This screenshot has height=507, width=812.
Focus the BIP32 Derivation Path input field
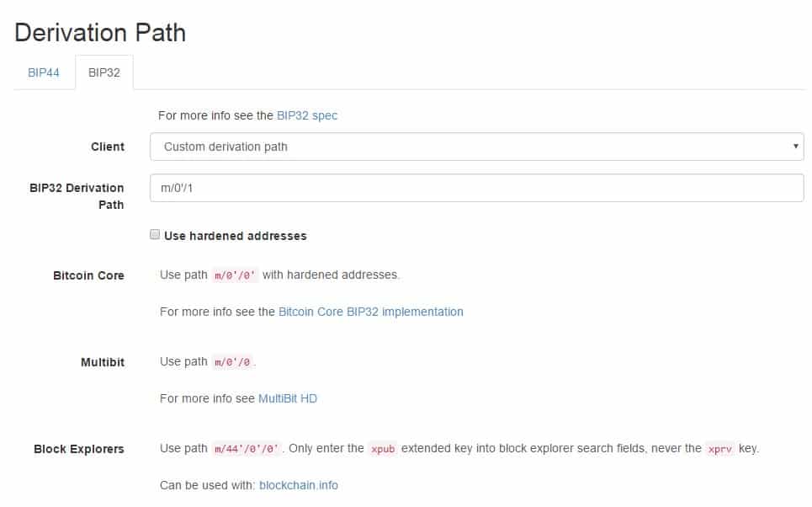tap(476, 188)
